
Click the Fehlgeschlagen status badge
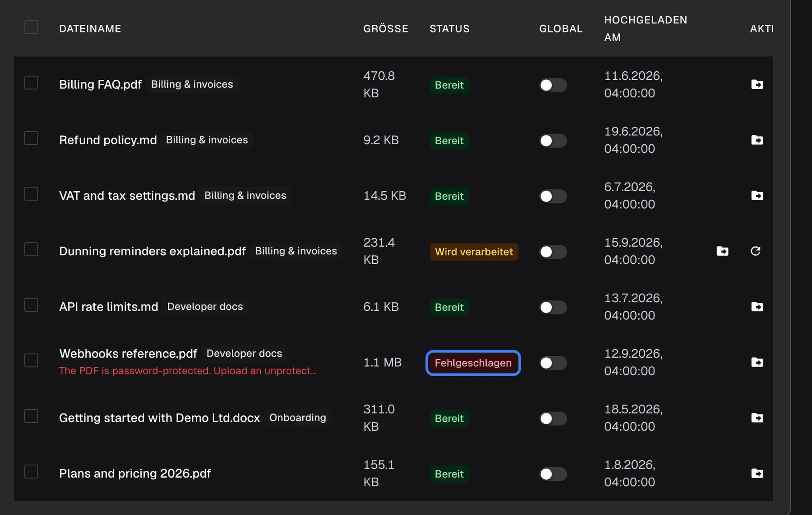[473, 363]
